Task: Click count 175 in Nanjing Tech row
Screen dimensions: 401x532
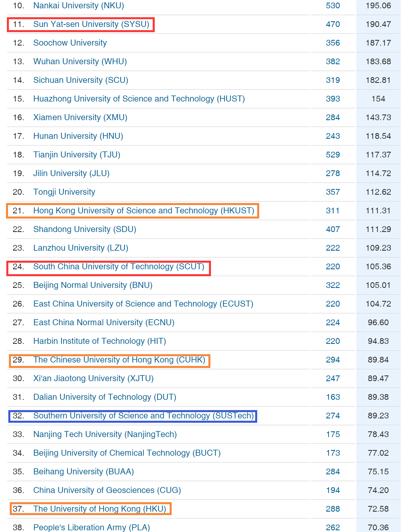Action: [333, 434]
